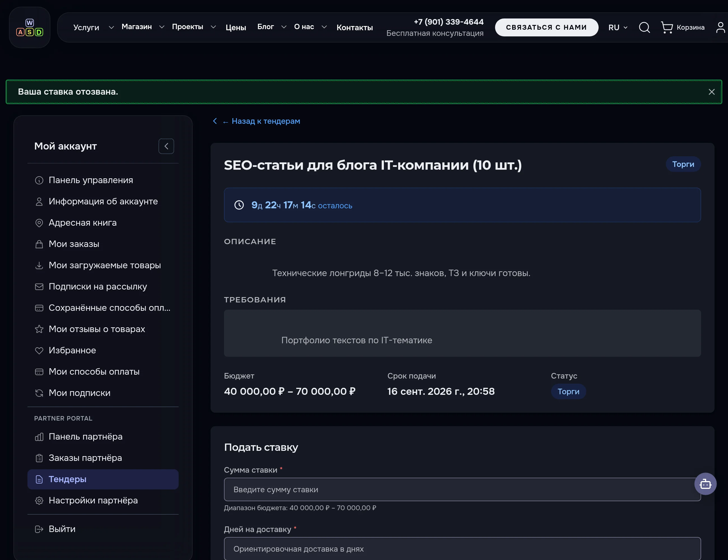Click the СВЯЗАТЬСЯ С НАМИ button
Screen dimensions: 728x560
click(546, 27)
